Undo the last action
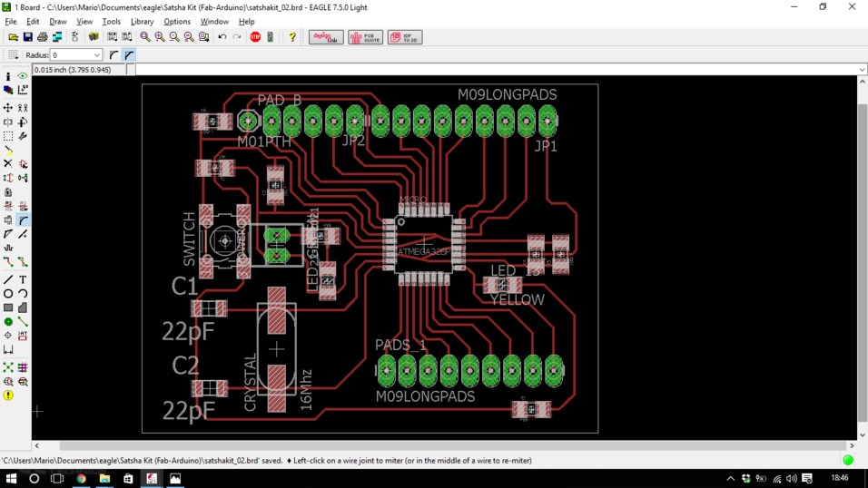The width and height of the screenshot is (868, 488). [x=222, y=37]
